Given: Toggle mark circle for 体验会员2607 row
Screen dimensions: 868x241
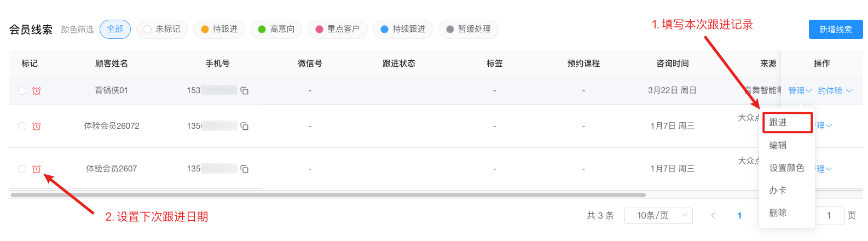Looking at the screenshot, I should click(22, 169).
